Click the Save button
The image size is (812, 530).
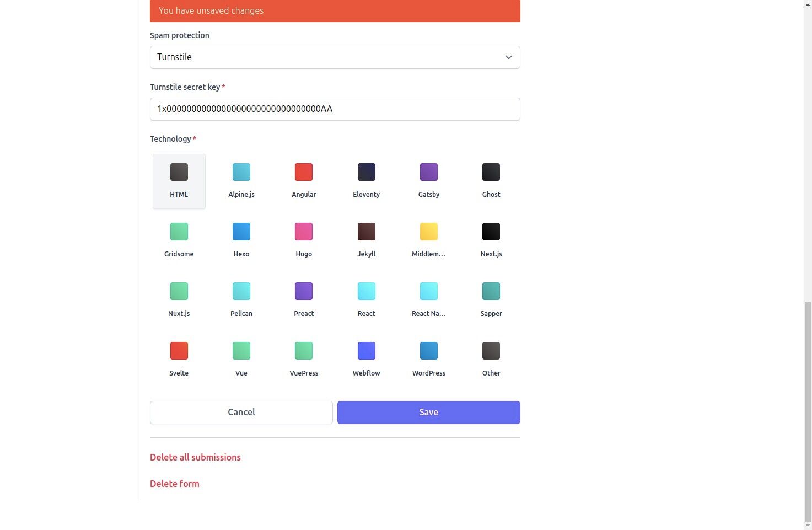[428, 412]
